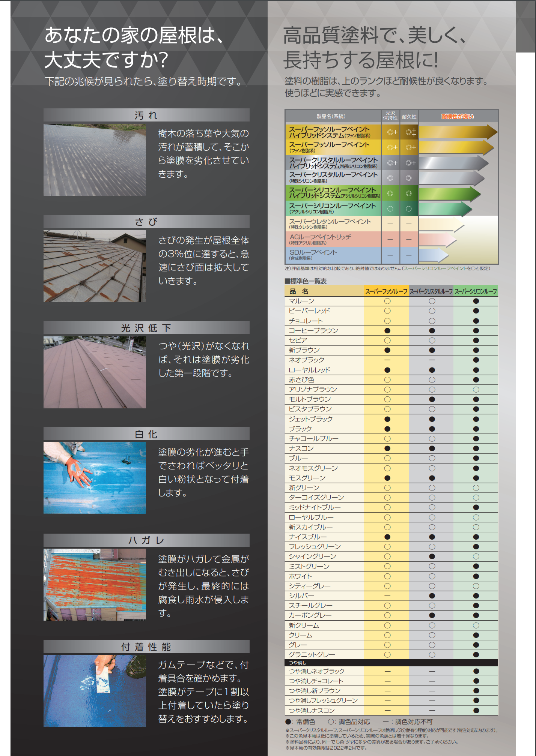Click the 付着性能 section header bar
Image resolution: width=536 pixels, height=756 pixels.
pyautogui.click(x=146, y=646)
